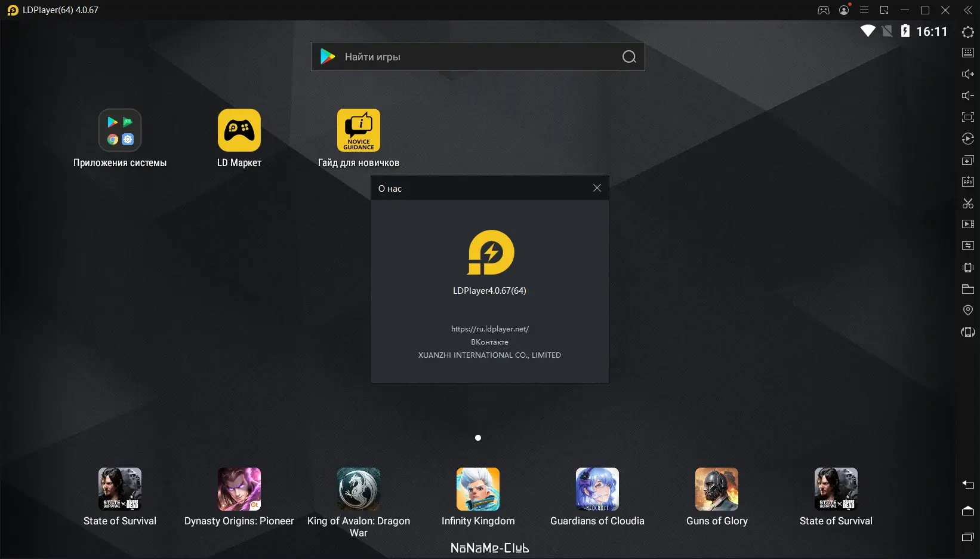Open the operation recorder icon
Screen dimensions: 980x559
[x=968, y=139]
